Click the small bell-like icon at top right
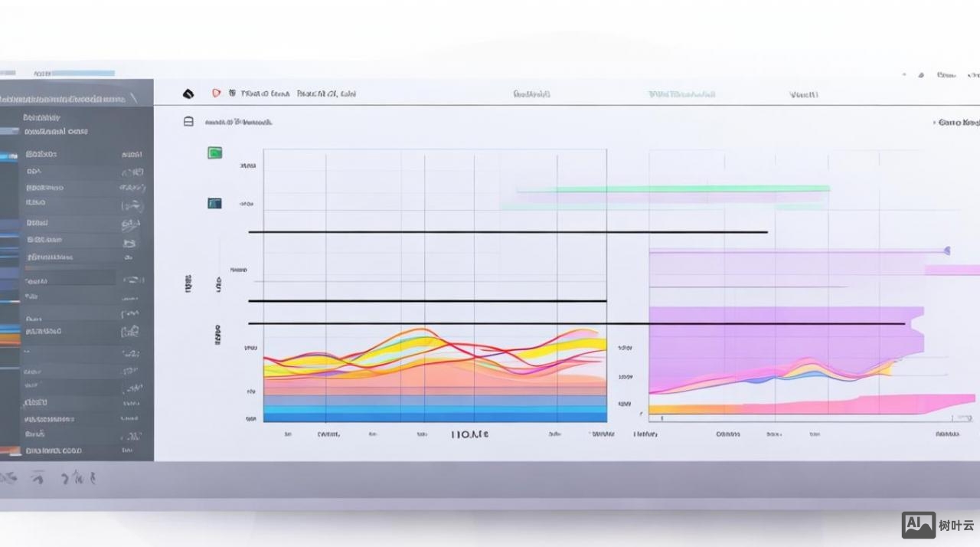 (x=920, y=75)
